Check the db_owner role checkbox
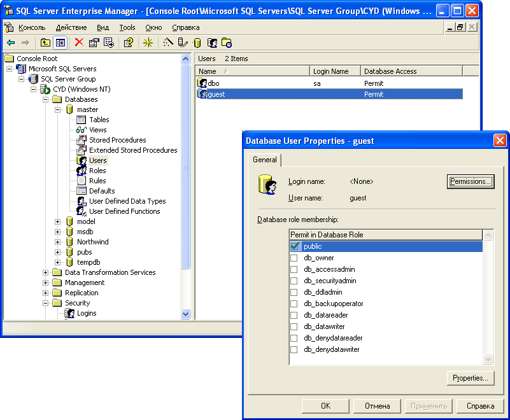 click(294, 258)
